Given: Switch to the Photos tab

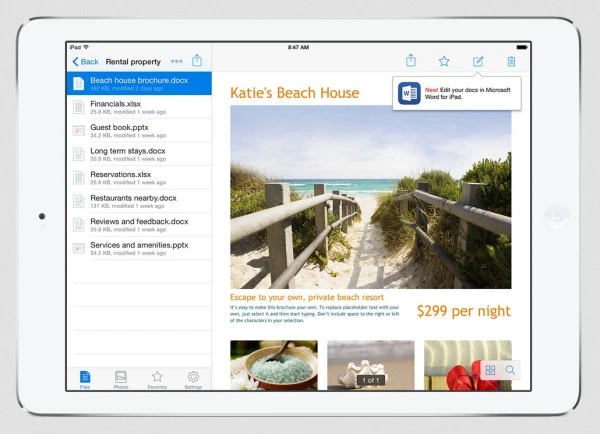Looking at the screenshot, I should pos(121,379).
